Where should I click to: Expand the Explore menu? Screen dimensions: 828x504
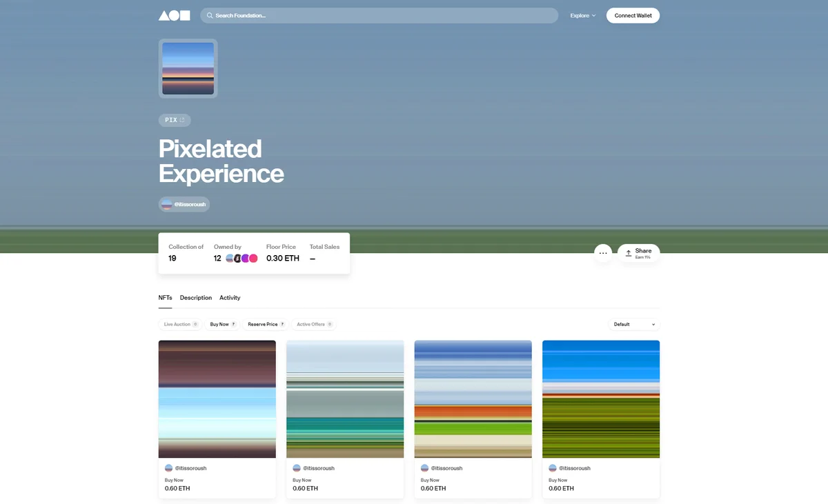583,15
